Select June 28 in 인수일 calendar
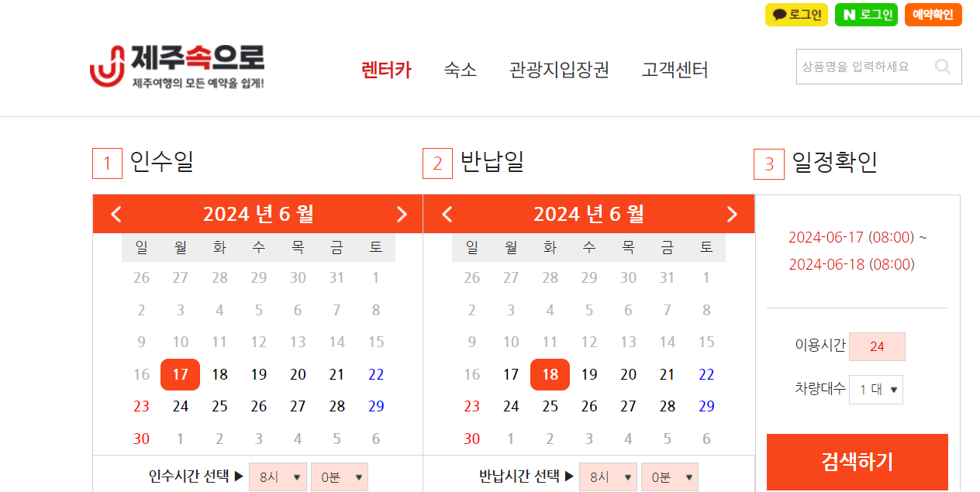Image resolution: width=980 pixels, height=492 pixels. pos(336,406)
